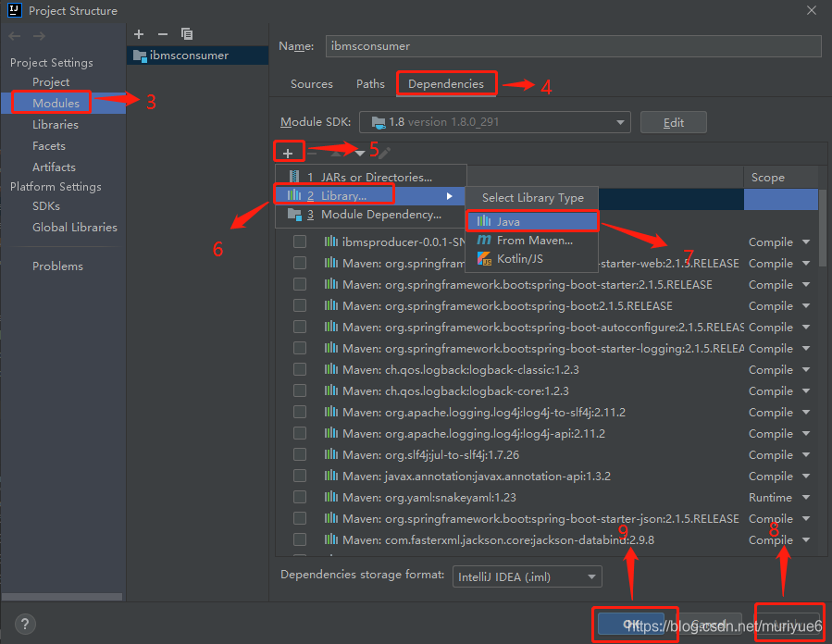Click library icon of log4j-api row
The height and width of the screenshot is (644, 832).
(x=331, y=433)
